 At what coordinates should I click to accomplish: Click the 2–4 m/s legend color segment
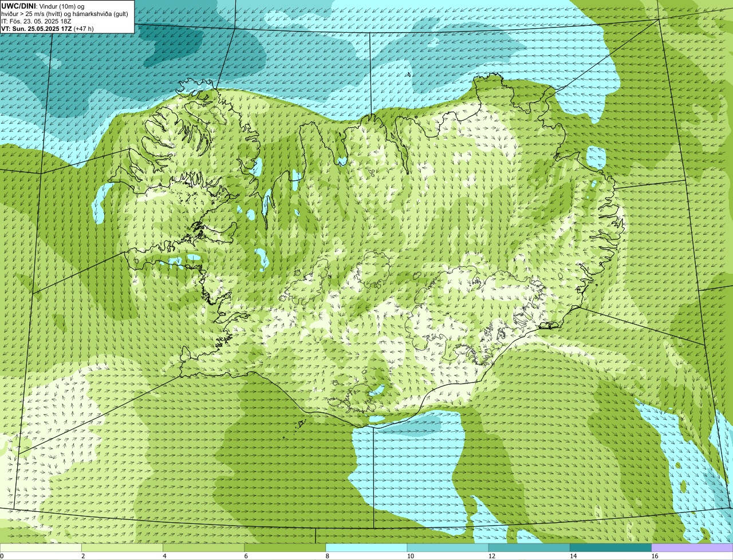(122, 548)
